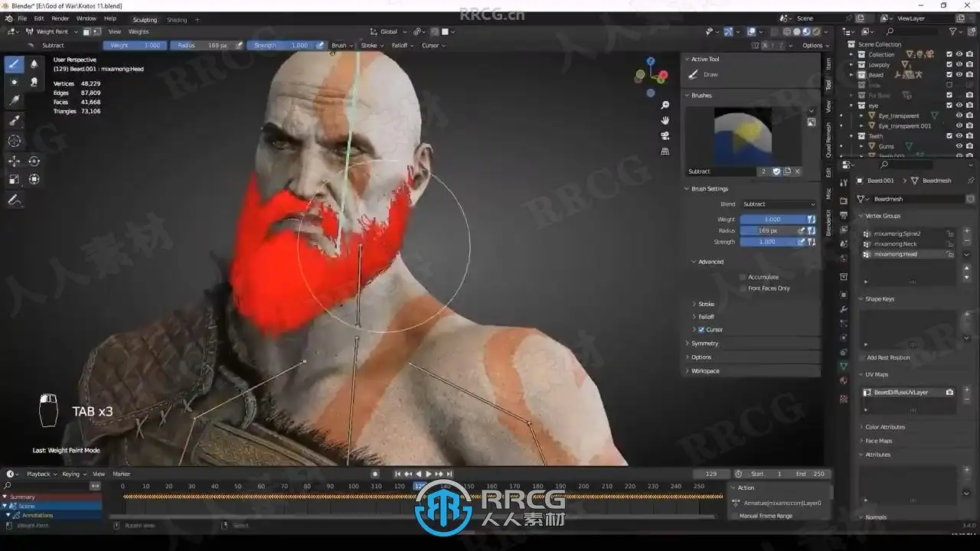Open the Global transform orientation selector
The image size is (980, 551).
point(389,31)
